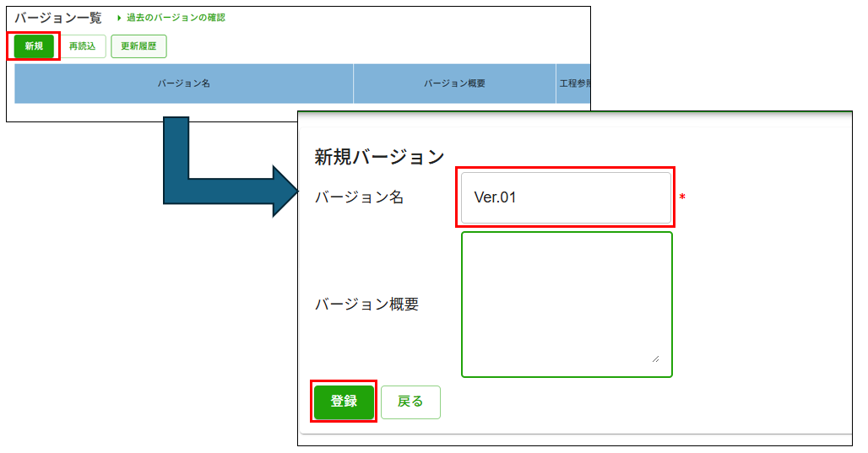
Task: Select the 工程参照 column header
Action: tap(574, 84)
